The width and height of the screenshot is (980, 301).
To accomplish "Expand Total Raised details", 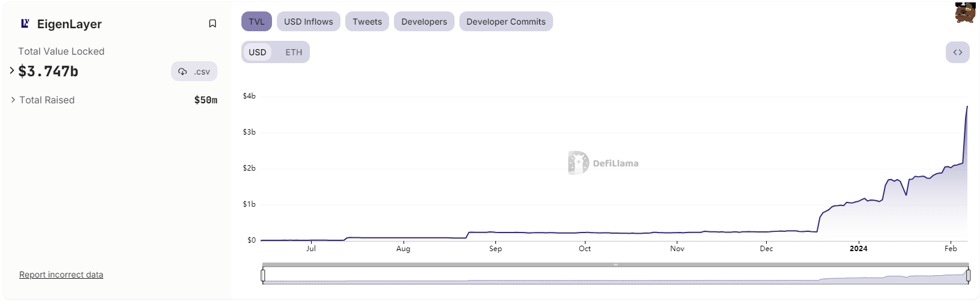I will tap(13, 100).
